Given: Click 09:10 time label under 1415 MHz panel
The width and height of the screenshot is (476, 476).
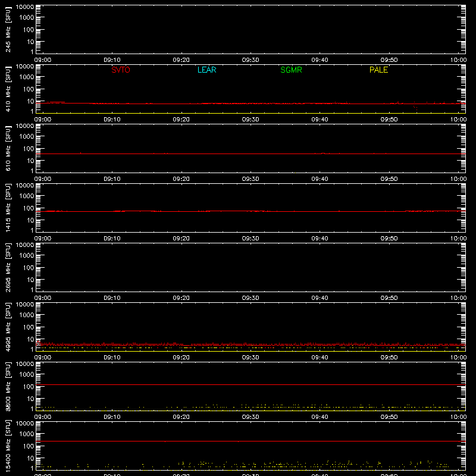Looking at the screenshot, I should tap(112, 239).
